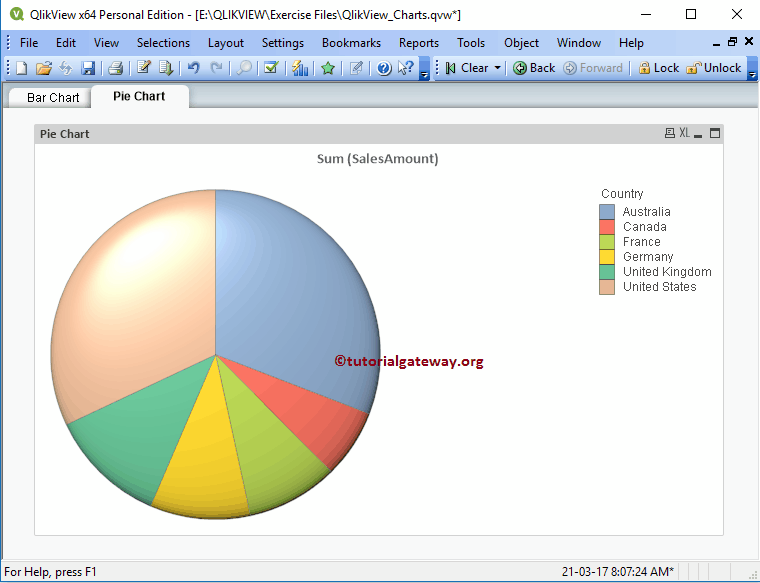Viewport: 760px width, 583px height.
Task: Click the Refresh document icon
Action: [x=65, y=68]
